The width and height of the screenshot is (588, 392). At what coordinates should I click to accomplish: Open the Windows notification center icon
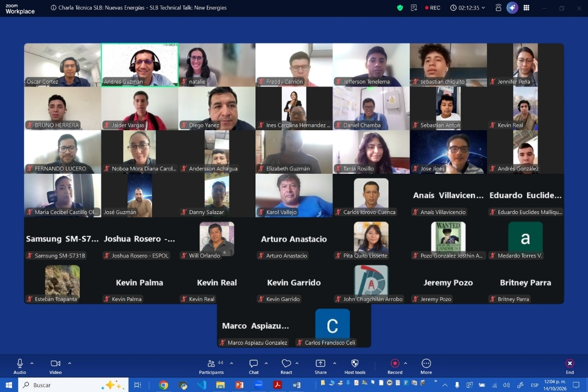(x=576, y=385)
